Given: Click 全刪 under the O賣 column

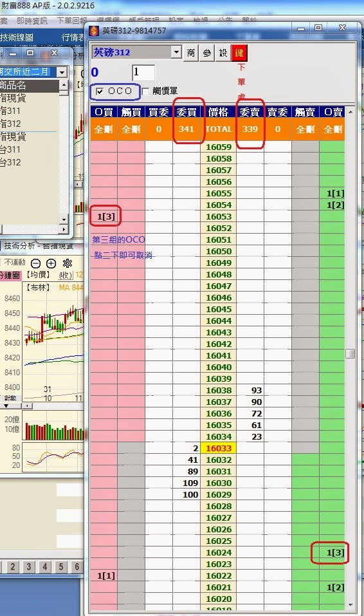Looking at the screenshot, I should (x=332, y=129).
